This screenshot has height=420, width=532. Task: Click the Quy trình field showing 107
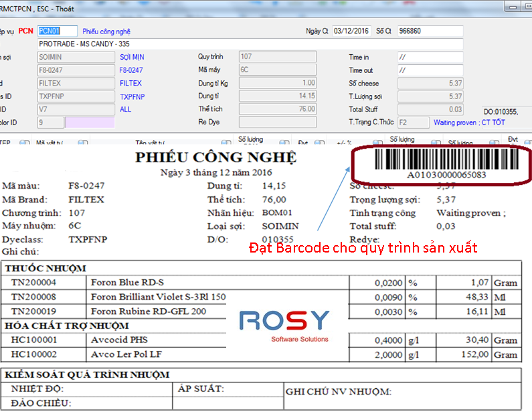coord(277,57)
